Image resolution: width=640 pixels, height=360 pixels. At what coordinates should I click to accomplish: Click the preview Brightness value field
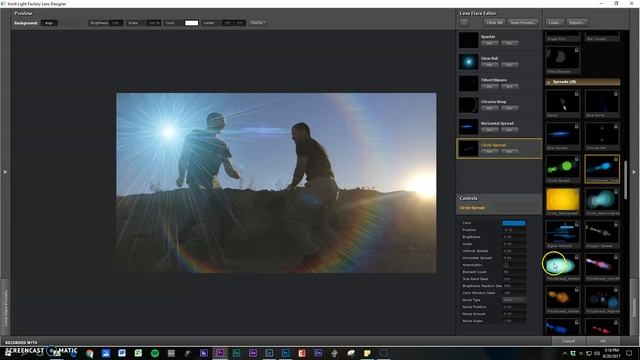point(116,23)
